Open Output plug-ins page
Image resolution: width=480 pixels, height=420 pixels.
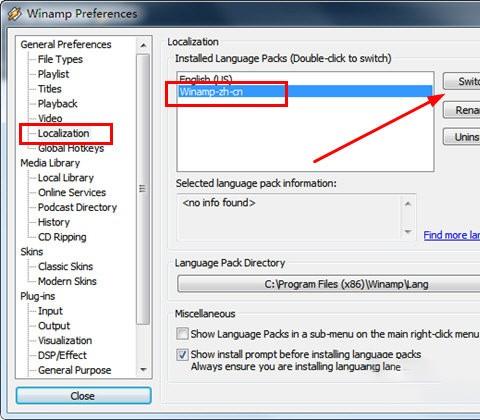point(54,326)
